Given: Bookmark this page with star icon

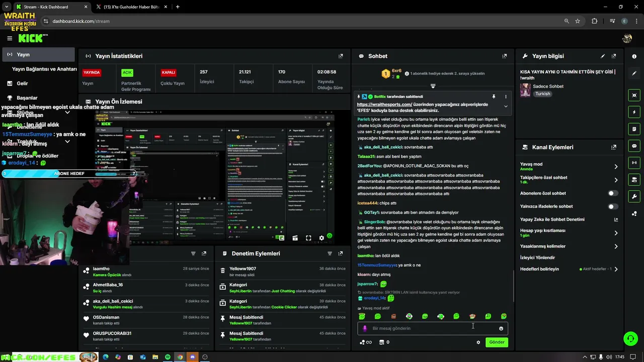Looking at the screenshot, I should 578,21.
